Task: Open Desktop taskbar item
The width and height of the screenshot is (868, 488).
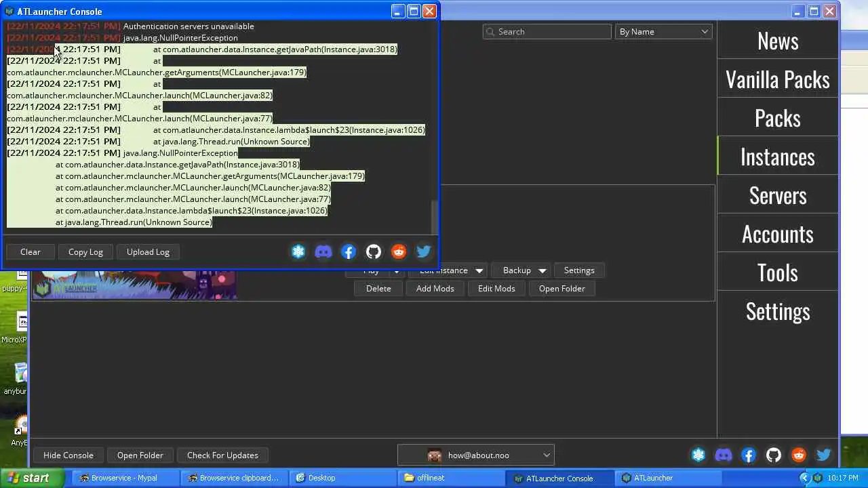Action: [342, 478]
